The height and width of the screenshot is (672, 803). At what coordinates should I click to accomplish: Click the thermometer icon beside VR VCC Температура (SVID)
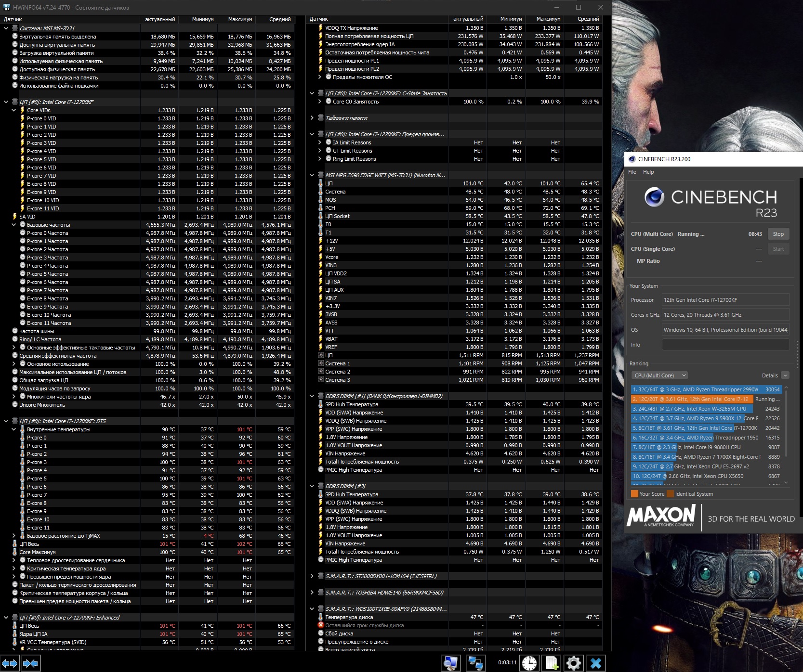(15, 642)
